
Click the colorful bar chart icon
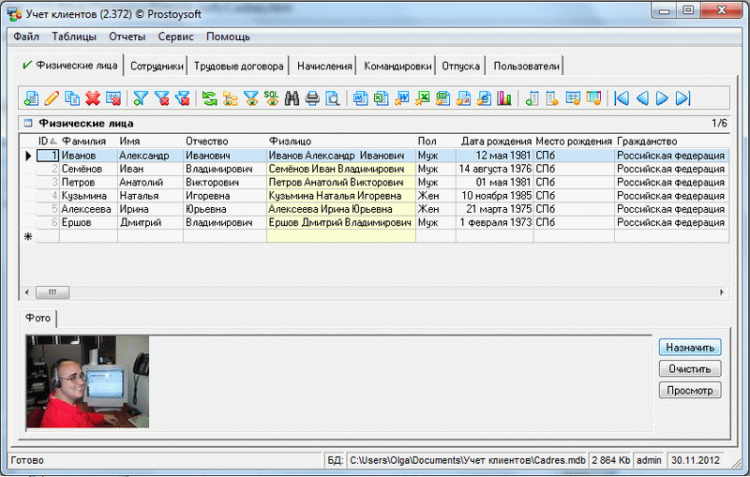pyautogui.click(x=504, y=98)
